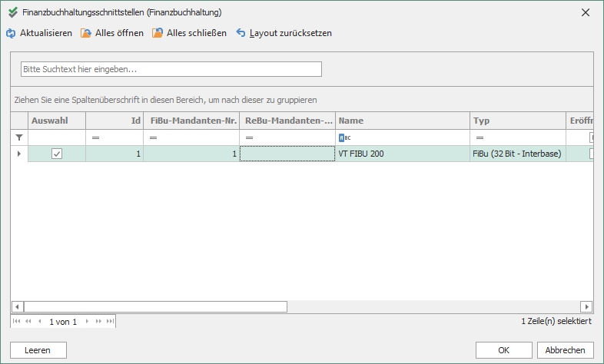The height and width of the screenshot is (364, 604).
Task: Uncheck the Auswahl checkbox for VT FIBU 200
Action: click(57, 154)
